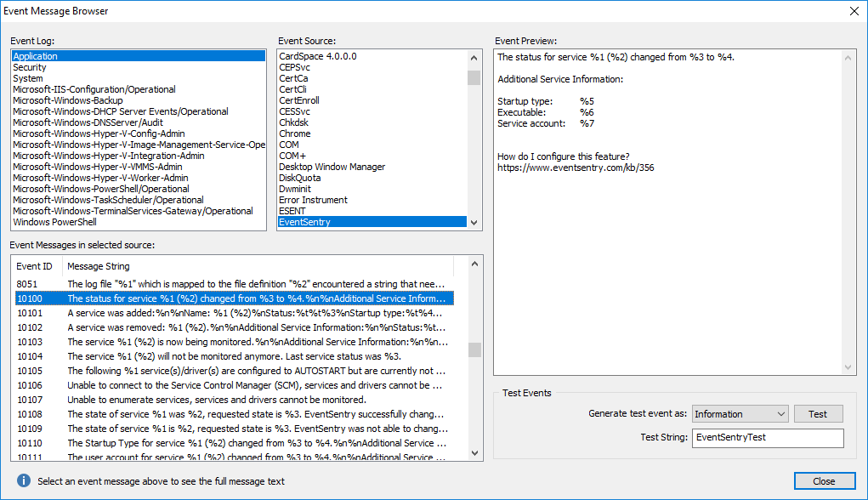The image size is (868, 500).
Task: Select CardSpace 4.0.0.0 event source
Action: [372, 56]
